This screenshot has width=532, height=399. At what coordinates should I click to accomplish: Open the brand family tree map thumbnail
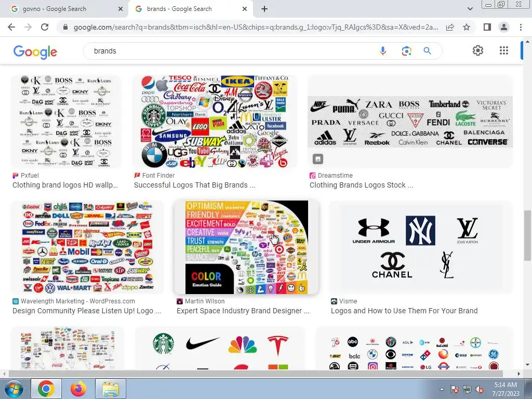pos(68,348)
